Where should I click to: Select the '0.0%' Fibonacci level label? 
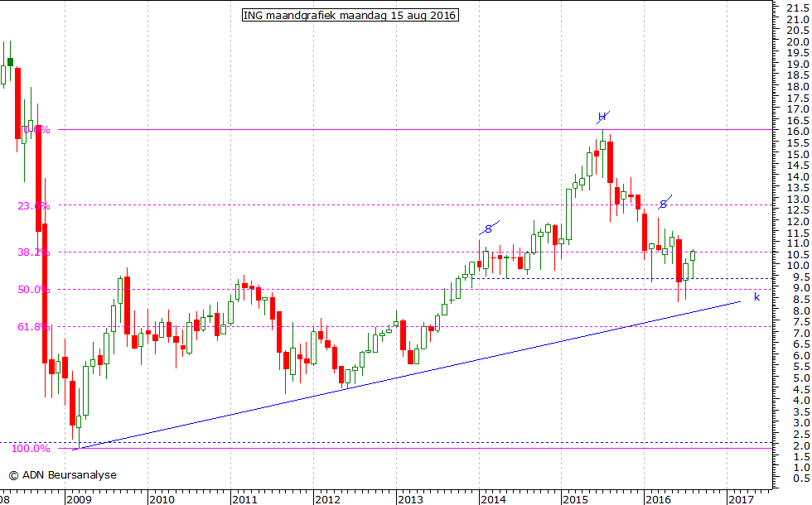pyautogui.click(x=37, y=130)
